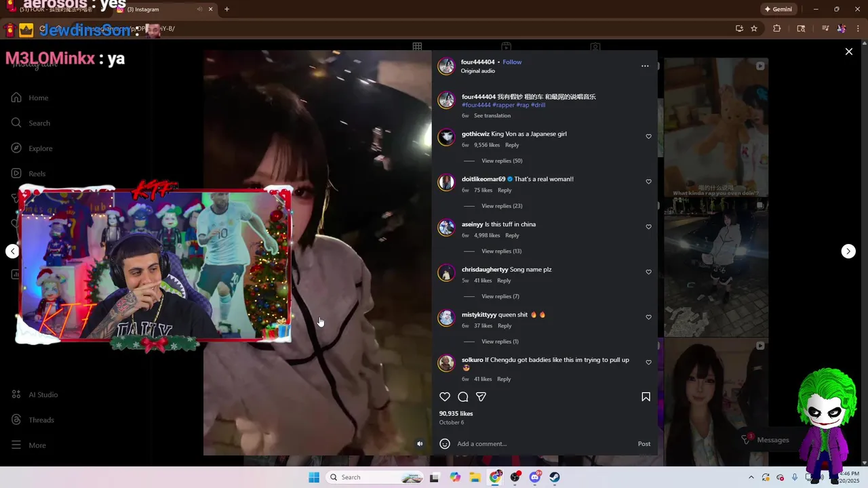Toggle the video mute speaker icon
The width and height of the screenshot is (868, 488).
420,444
